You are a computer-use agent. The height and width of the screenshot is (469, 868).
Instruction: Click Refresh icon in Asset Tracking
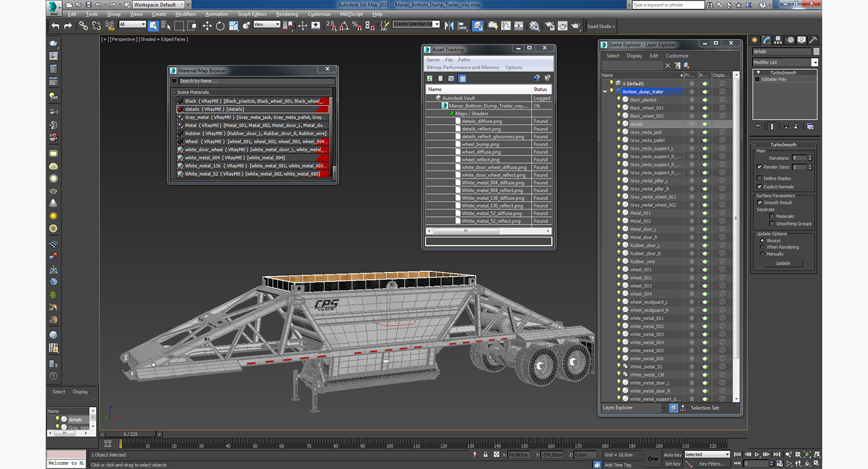[x=430, y=78]
